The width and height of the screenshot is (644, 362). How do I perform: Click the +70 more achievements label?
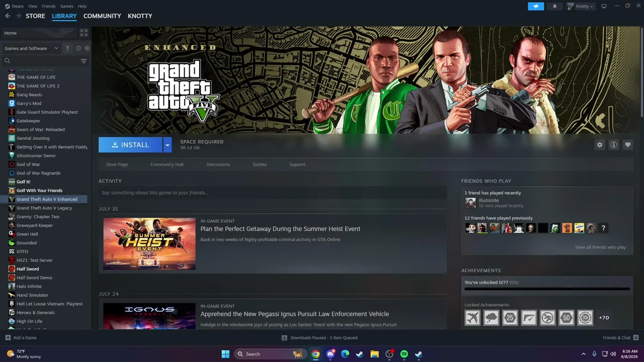(604, 318)
